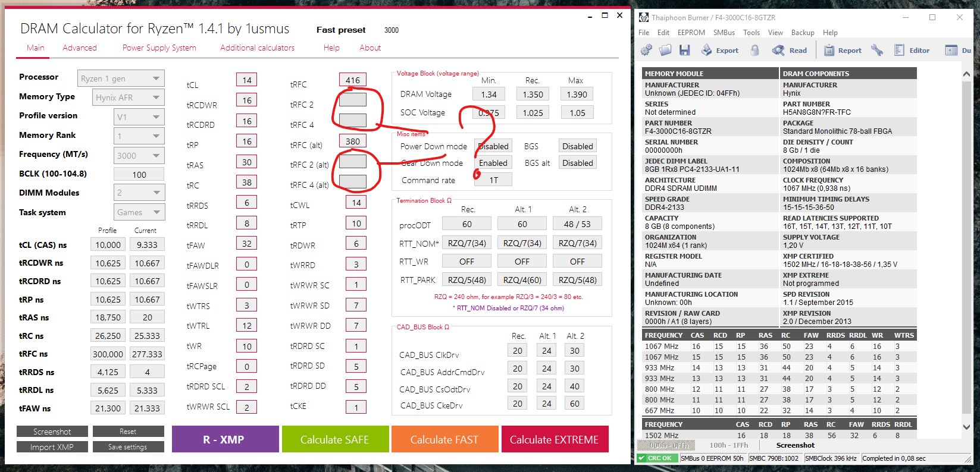Click the scroll-up arrow in Thaiphoon Burner
The width and height of the screenshot is (980, 472).
click(966, 74)
